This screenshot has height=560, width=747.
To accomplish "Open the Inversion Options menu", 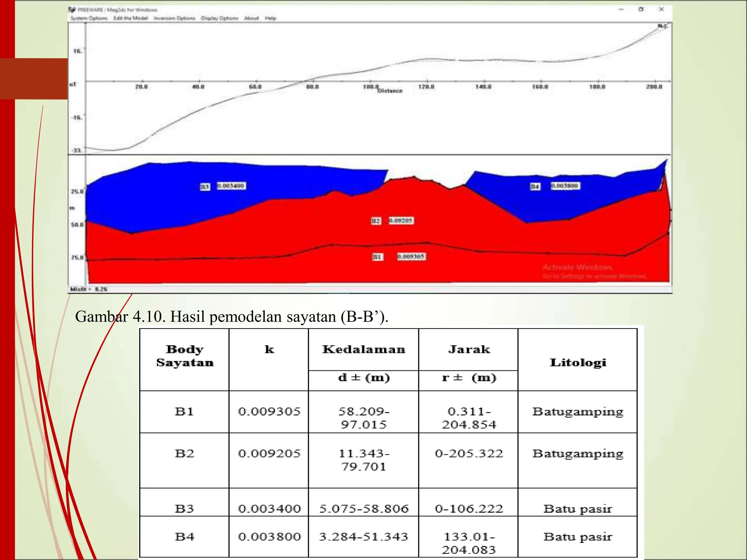I will click(174, 18).
